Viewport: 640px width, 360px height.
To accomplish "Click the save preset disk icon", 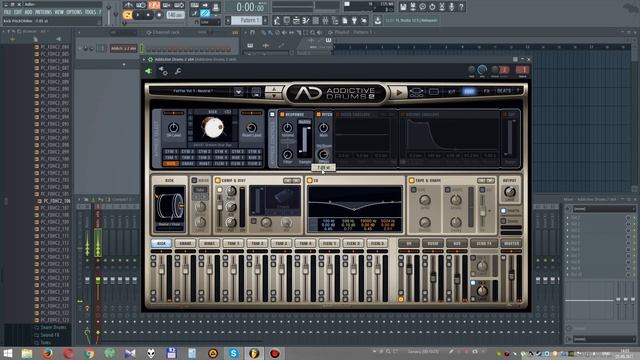I will 256,92.
